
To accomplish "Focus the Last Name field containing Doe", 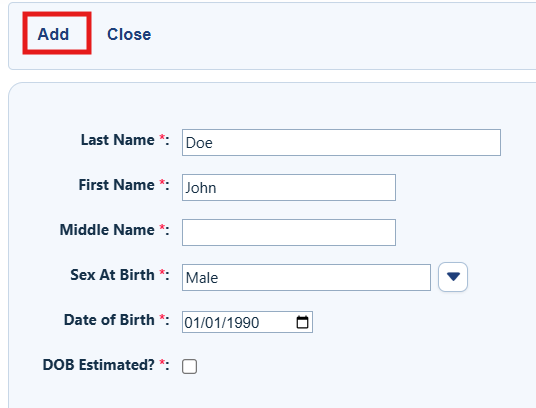I will pos(341,142).
